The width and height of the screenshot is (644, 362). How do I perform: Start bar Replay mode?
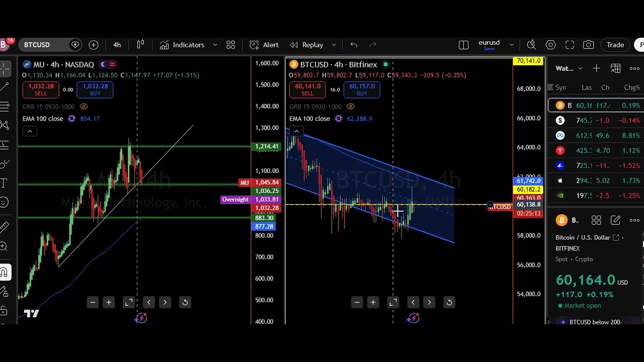306,45
